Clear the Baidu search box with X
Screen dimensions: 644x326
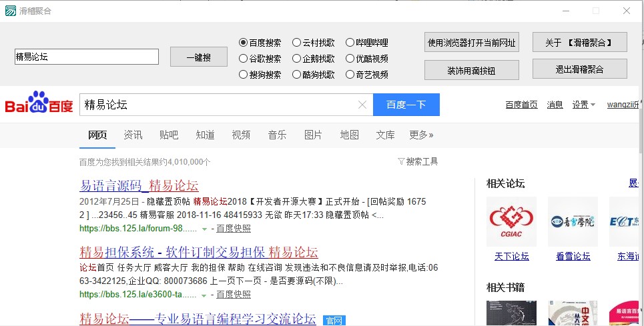[362, 105]
